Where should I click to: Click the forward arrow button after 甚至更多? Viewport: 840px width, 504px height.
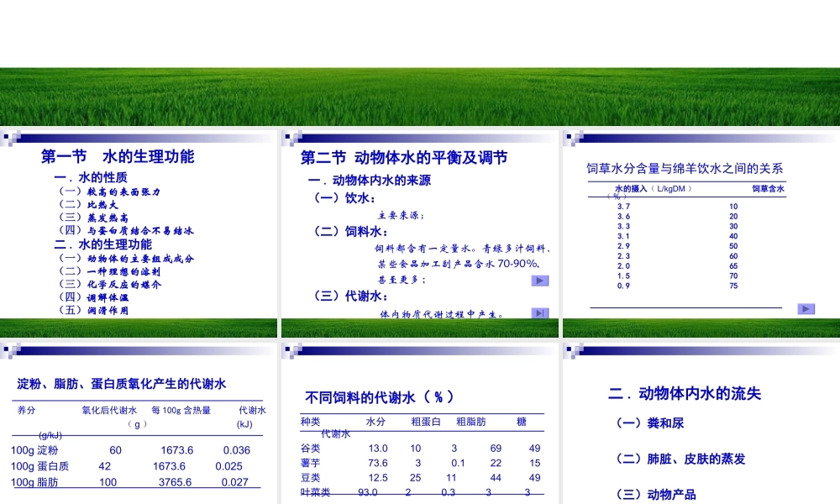[x=540, y=281]
